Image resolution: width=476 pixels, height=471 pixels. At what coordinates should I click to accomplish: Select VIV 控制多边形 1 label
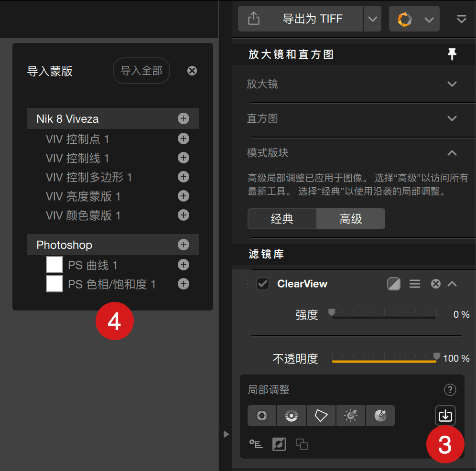point(88,177)
